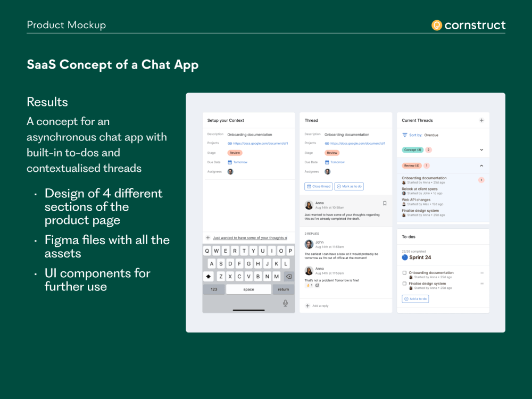Image resolution: width=532 pixels, height=399 pixels.
Task: Click the sort filter icon next to Sort by
Action: [404, 135]
